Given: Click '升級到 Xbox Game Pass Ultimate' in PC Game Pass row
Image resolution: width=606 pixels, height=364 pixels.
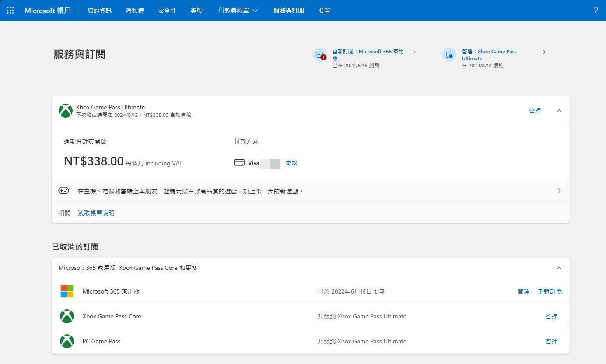Looking at the screenshot, I should 362,341.
